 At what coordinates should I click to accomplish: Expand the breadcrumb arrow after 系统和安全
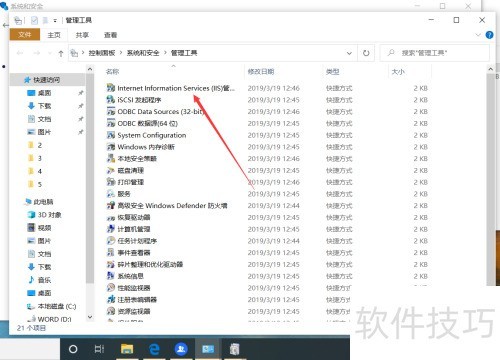pos(165,53)
